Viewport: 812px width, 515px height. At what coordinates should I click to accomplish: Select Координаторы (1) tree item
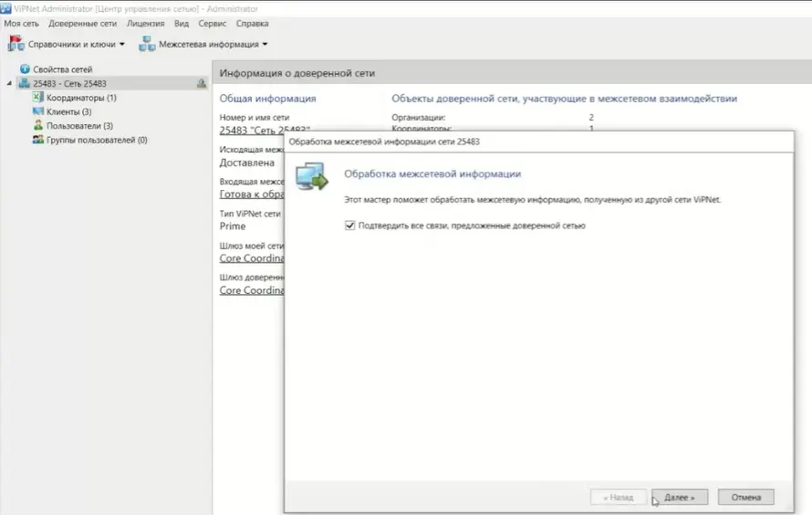tap(81, 98)
